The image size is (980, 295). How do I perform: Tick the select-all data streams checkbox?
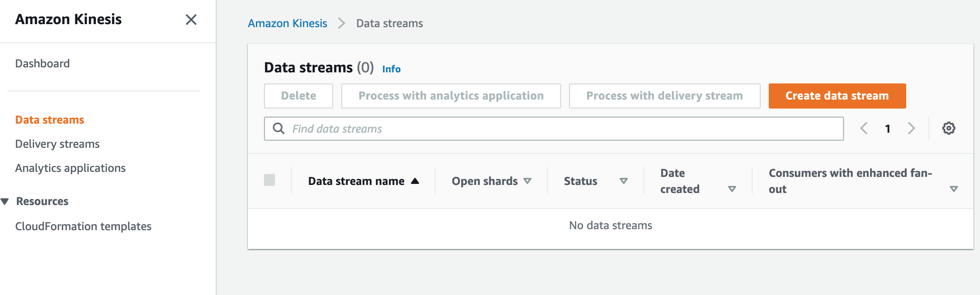[269, 180]
